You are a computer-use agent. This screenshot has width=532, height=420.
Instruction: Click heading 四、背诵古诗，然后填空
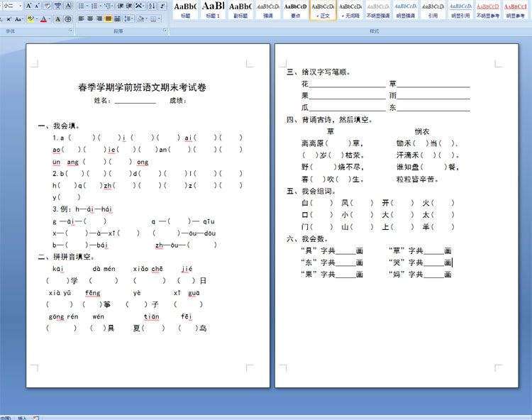click(x=329, y=120)
